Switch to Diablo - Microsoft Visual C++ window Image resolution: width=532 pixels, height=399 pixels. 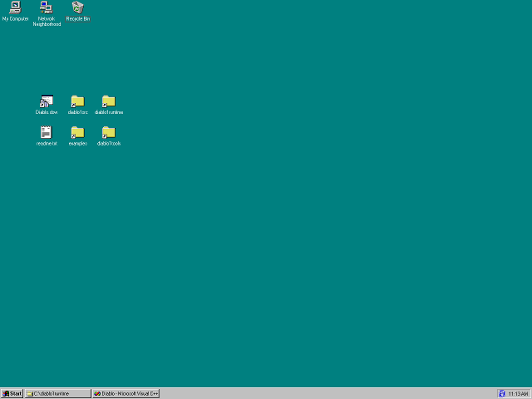126,393
